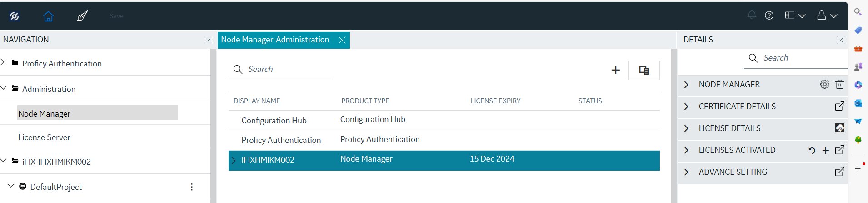
Task: Open DefaultProject three-dot options menu
Action: point(192,187)
